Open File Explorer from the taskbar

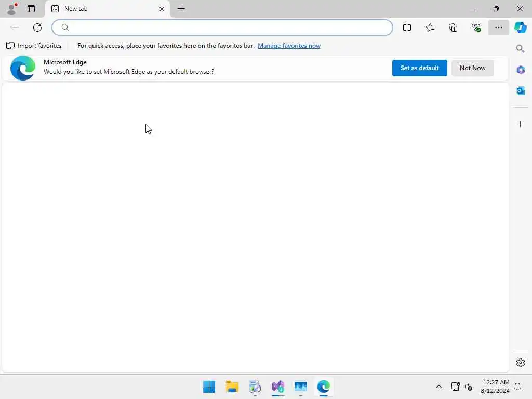tap(232, 387)
